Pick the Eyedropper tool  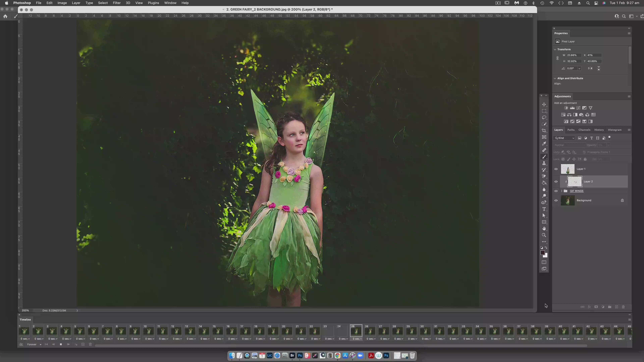pos(544,144)
